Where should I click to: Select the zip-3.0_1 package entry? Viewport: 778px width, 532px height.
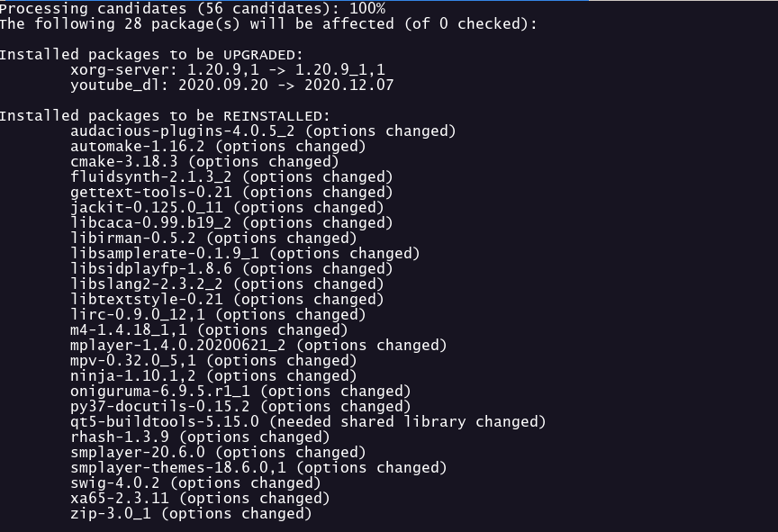pos(191,513)
